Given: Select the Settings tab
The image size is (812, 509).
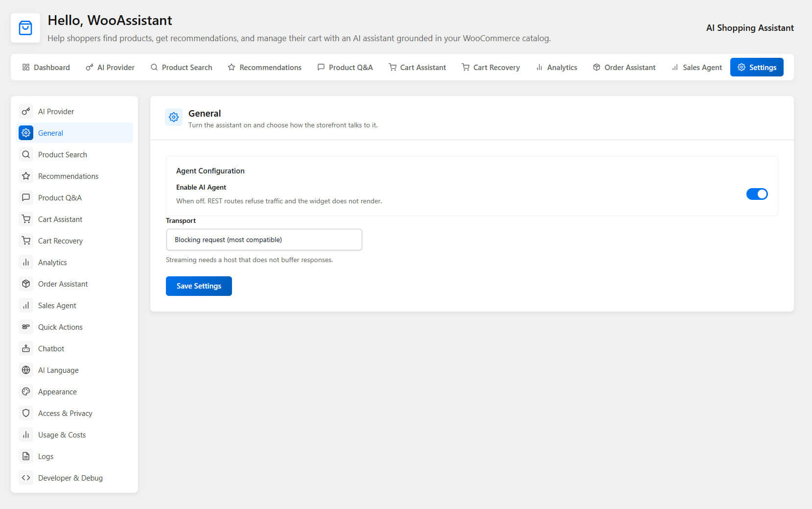Looking at the screenshot, I should [757, 67].
